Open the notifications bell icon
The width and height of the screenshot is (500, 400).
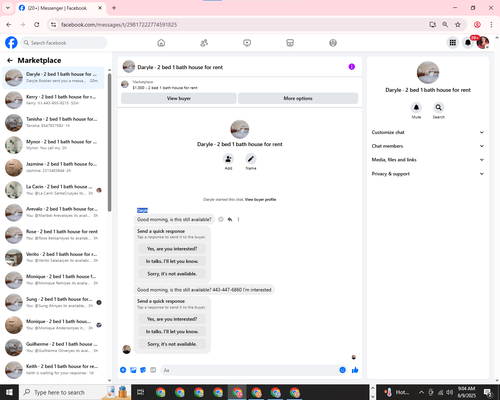pos(468,43)
